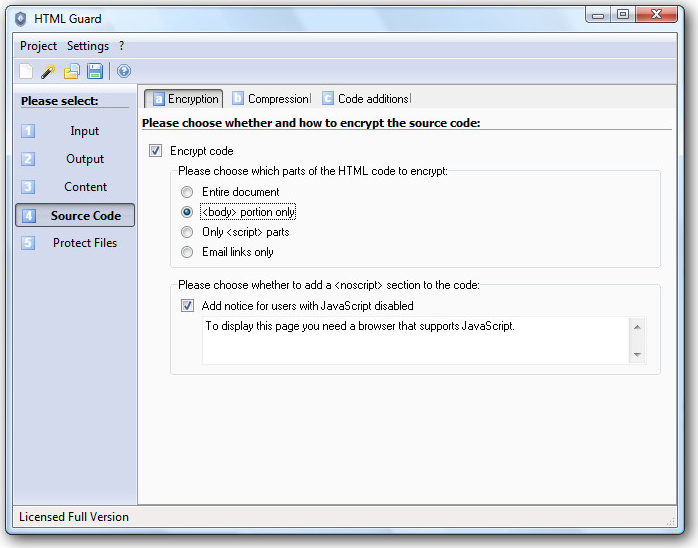Click step 5 icon beside Protect Files

tap(28, 243)
